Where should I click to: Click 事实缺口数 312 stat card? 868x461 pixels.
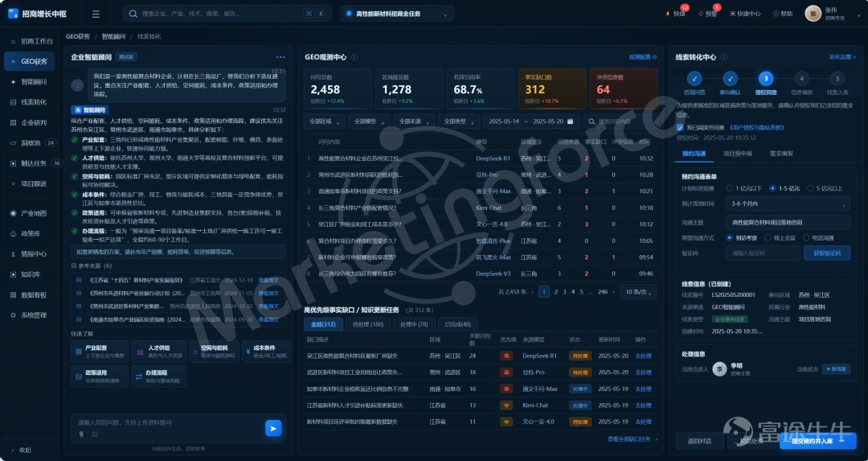[552, 88]
